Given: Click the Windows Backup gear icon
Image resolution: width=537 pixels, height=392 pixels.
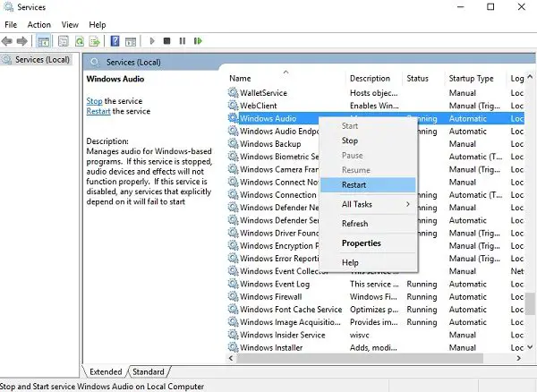Looking at the screenshot, I should (x=234, y=143).
